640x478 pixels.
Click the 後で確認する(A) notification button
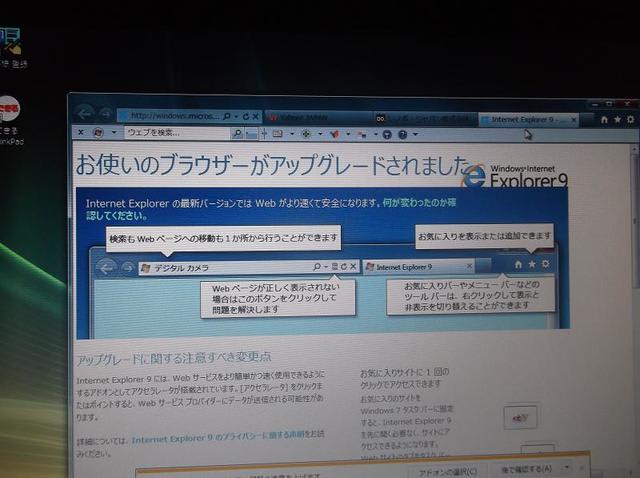527,469
